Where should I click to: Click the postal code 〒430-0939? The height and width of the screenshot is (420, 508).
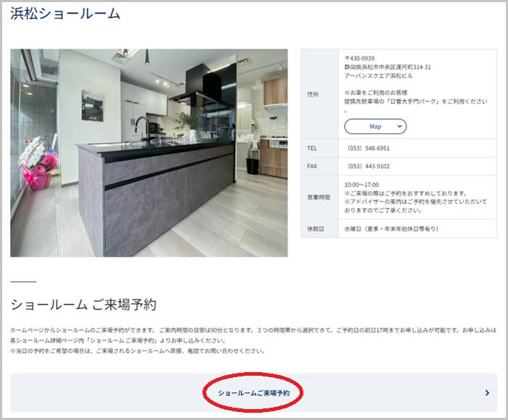(360, 59)
